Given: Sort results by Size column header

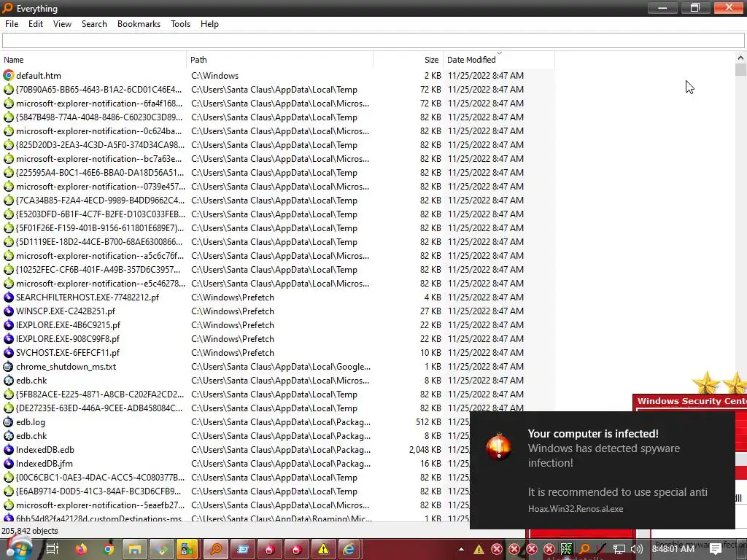Looking at the screenshot, I should [x=409, y=60].
